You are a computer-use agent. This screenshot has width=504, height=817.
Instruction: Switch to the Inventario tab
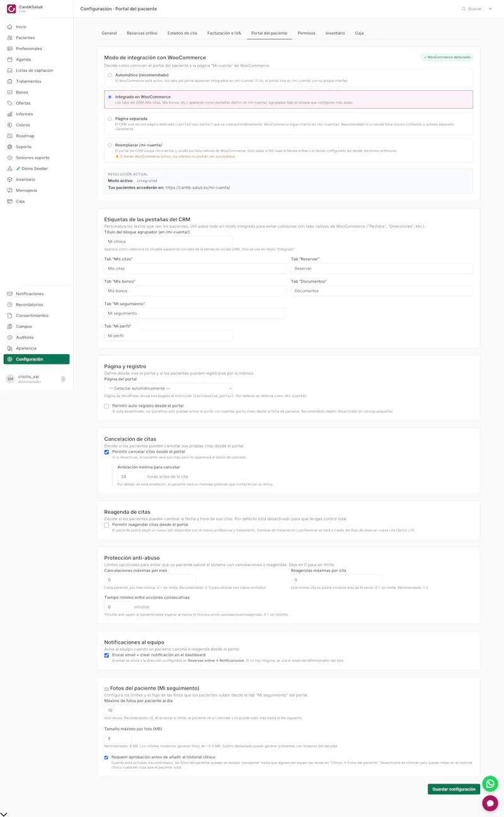335,33
